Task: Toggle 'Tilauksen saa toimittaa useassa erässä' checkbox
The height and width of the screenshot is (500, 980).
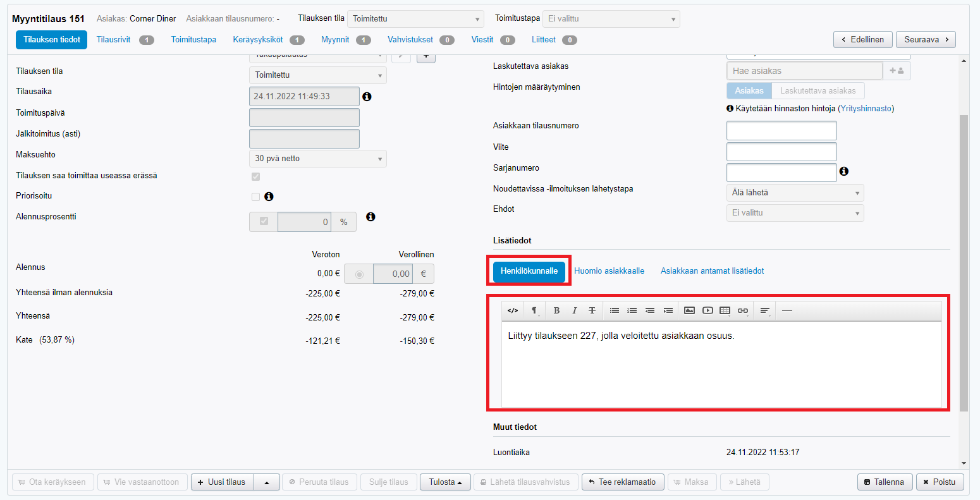Action: [x=255, y=176]
